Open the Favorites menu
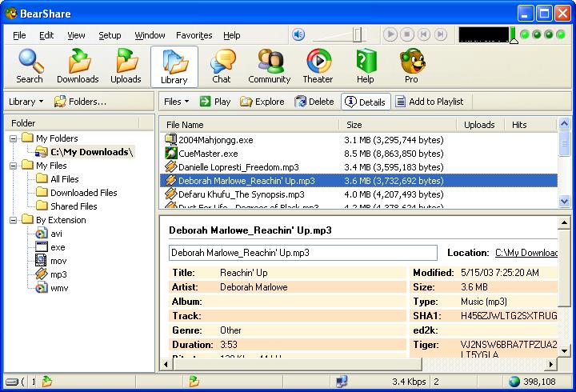This screenshot has height=392, width=576. click(x=194, y=35)
